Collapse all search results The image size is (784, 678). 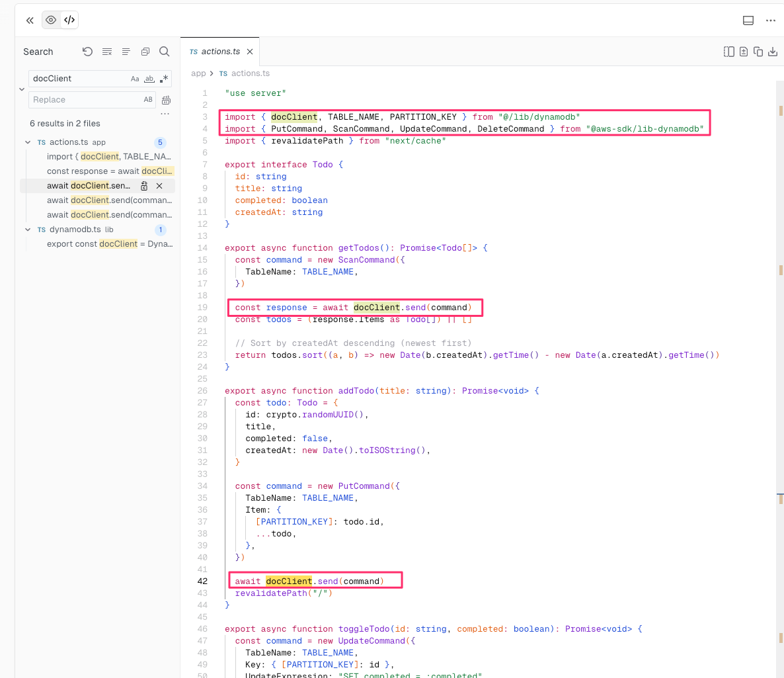[145, 52]
